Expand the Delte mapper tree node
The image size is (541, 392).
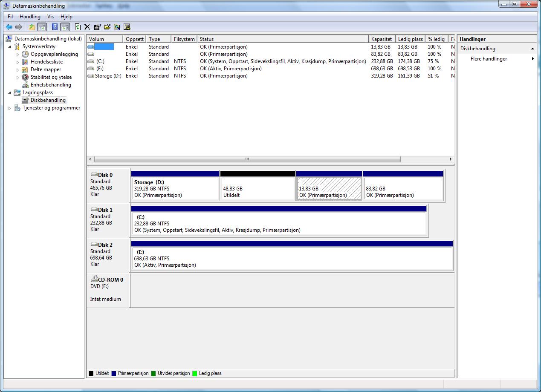pos(18,70)
